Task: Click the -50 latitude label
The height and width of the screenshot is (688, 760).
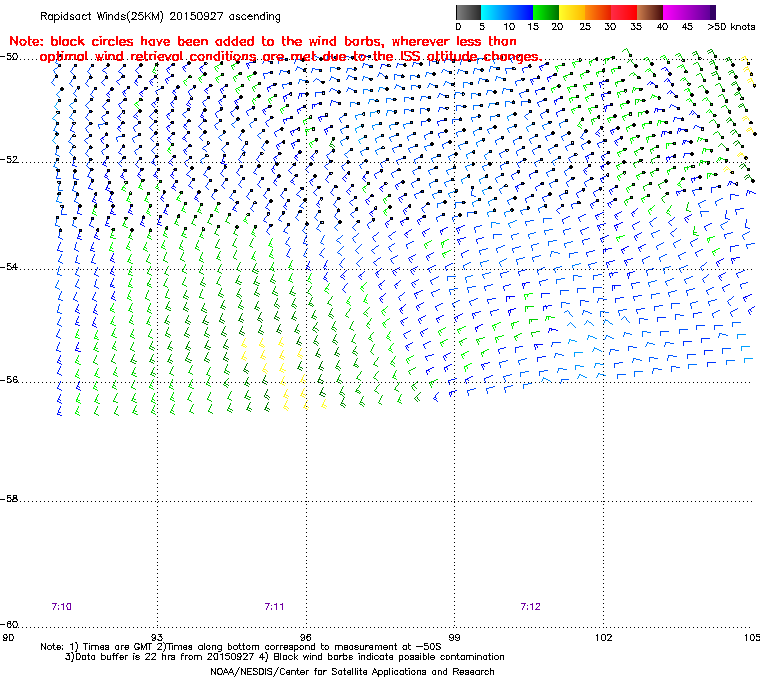Action: coord(9,57)
